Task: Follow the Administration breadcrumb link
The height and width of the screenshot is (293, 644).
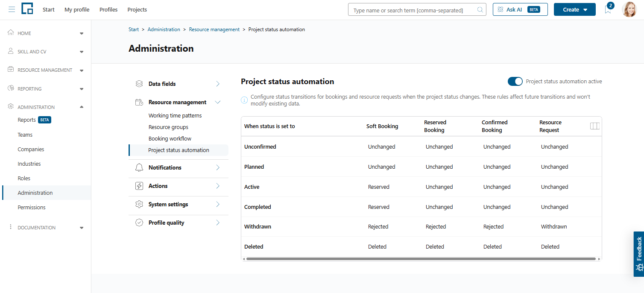Action: [x=164, y=29]
